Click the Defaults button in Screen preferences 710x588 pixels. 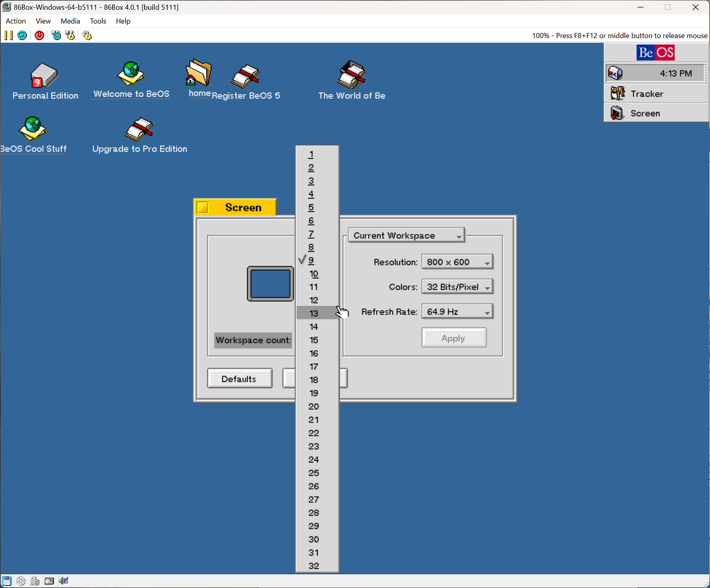[239, 378]
